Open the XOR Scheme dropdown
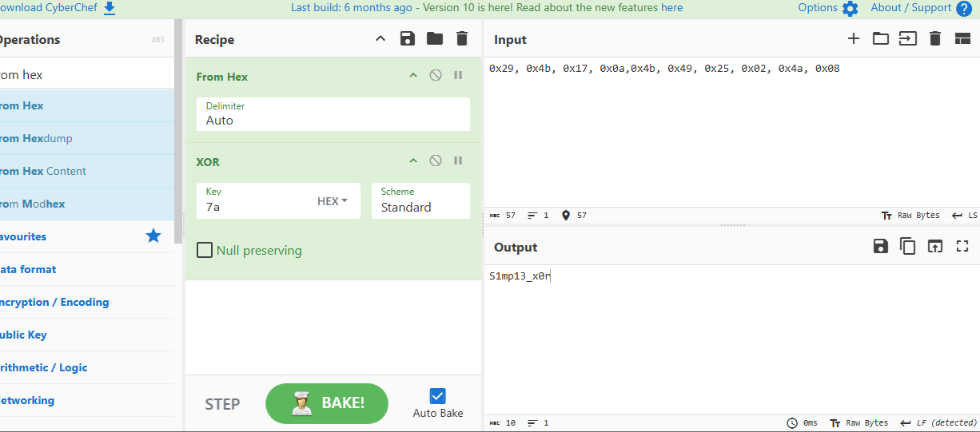 pos(420,200)
